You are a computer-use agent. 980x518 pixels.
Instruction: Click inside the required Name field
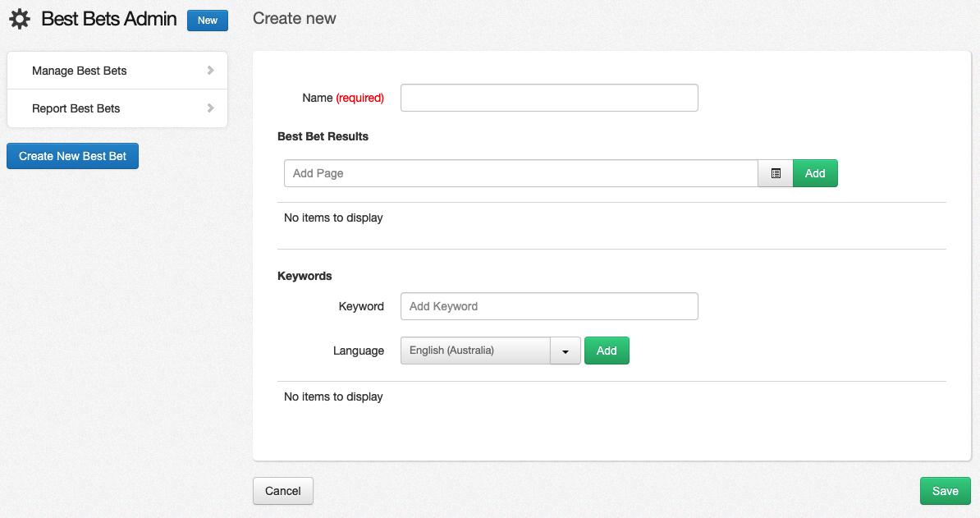[548, 98]
